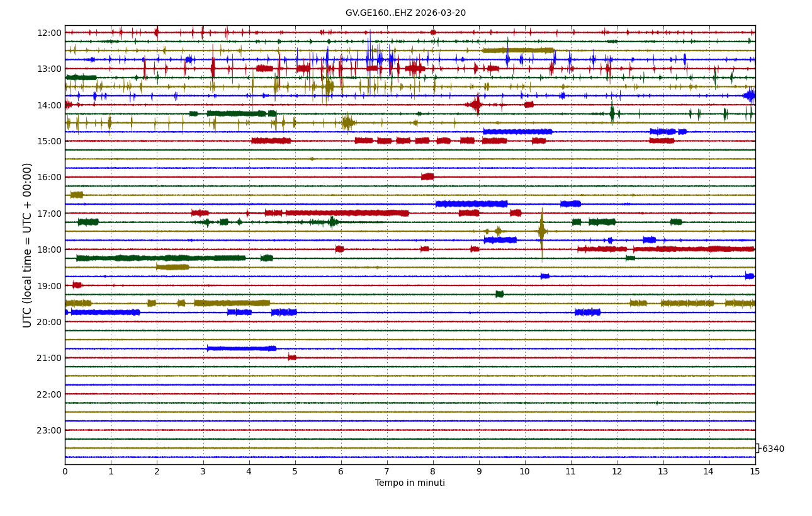
Task: Click the small green burst below the 19:00 trace
Action: pyautogui.click(x=499, y=294)
